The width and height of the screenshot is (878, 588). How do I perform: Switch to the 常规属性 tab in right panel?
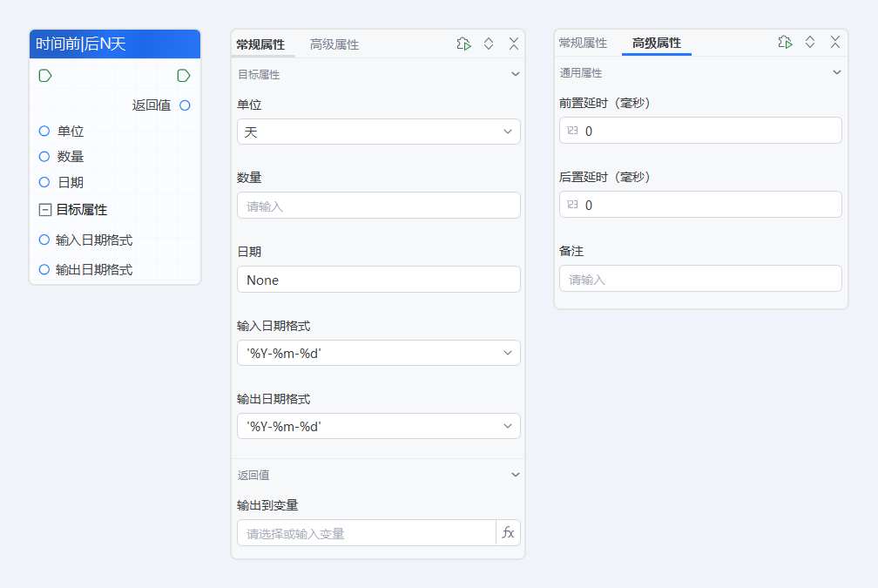[x=583, y=42]
